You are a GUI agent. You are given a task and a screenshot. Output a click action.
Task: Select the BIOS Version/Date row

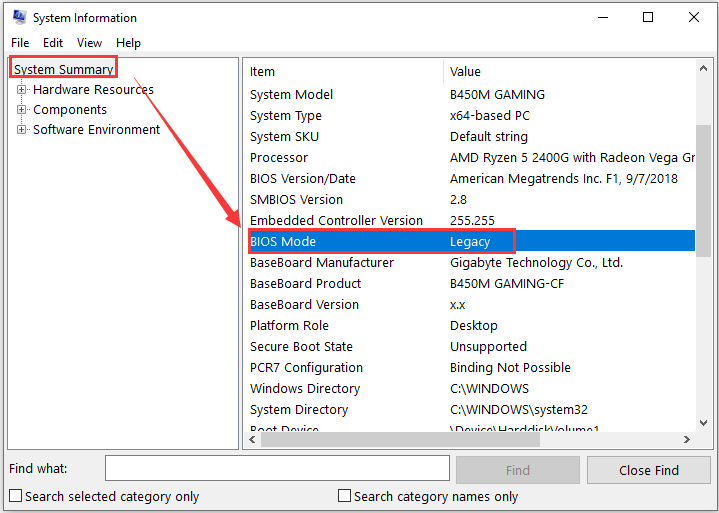click(471, 179)
